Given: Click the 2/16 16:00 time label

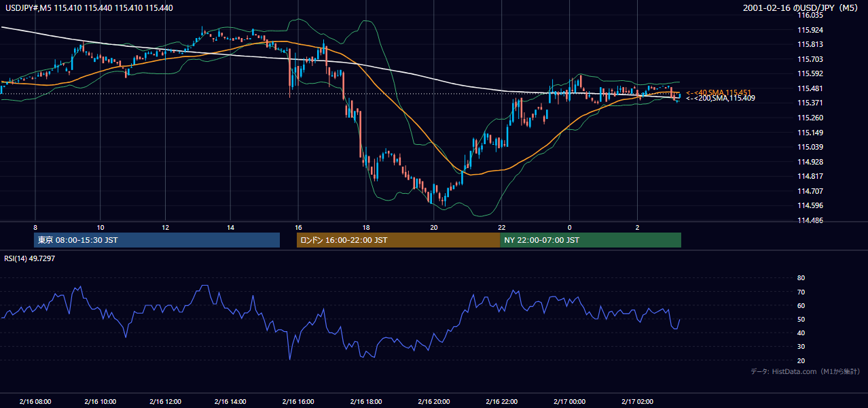Looking at the screenshot, I should 299,402.
